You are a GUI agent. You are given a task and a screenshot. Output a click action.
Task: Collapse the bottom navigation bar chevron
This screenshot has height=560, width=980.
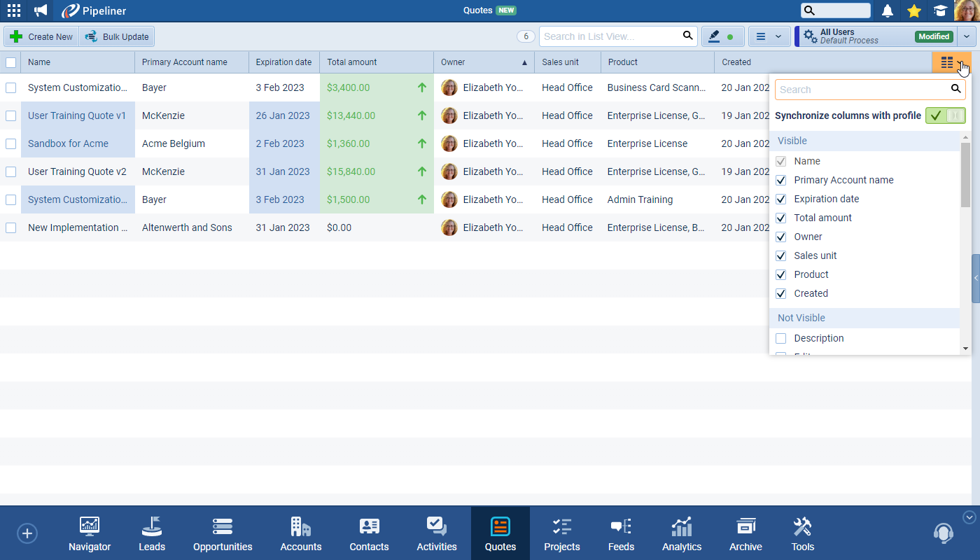pyautogui.click(x=969, y=517)
